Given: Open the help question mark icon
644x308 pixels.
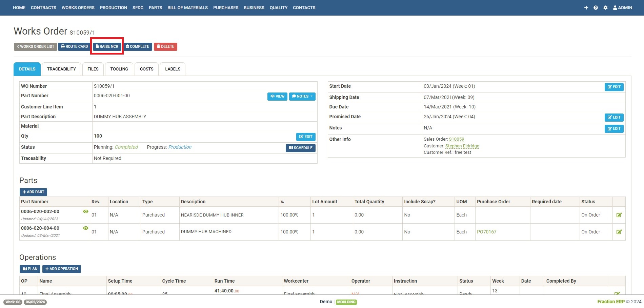Looking at the screenshot, I should [596, 8].
